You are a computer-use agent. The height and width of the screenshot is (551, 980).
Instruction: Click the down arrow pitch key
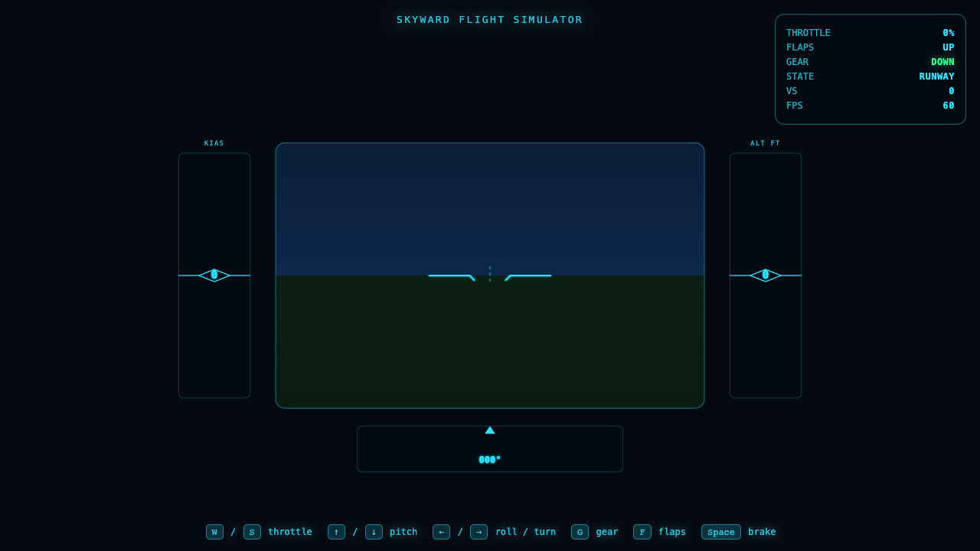(x=374, y=532)
